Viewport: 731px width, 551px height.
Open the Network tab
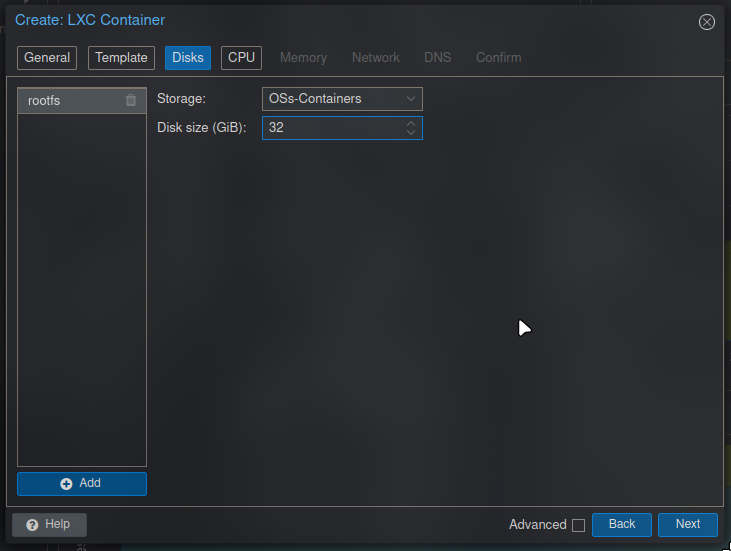pyautogui.click(x=375, y=58)
